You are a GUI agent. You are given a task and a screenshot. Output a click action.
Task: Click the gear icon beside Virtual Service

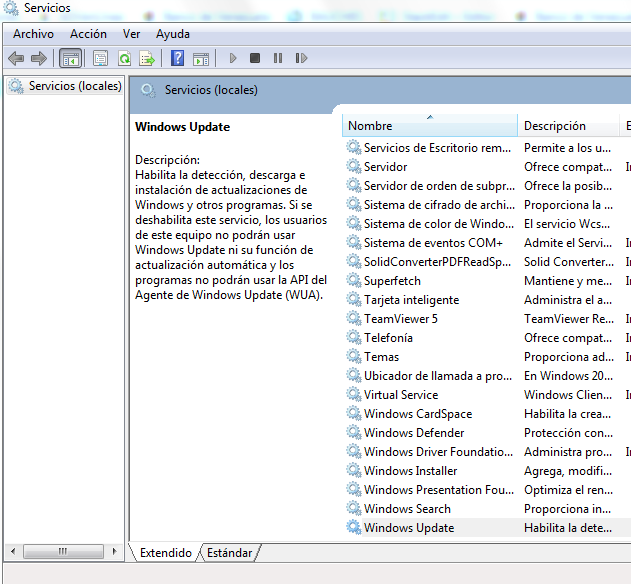point(354,394)
